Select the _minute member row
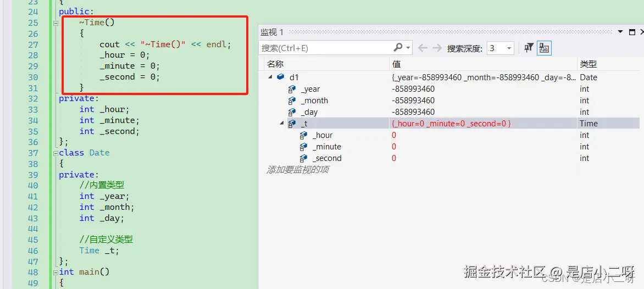 click(326, 147)
